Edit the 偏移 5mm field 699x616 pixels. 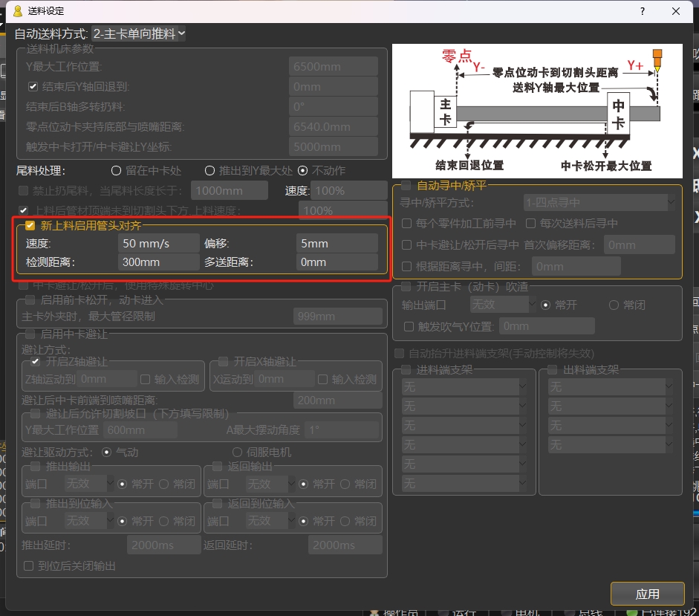[x=337, y=244]
